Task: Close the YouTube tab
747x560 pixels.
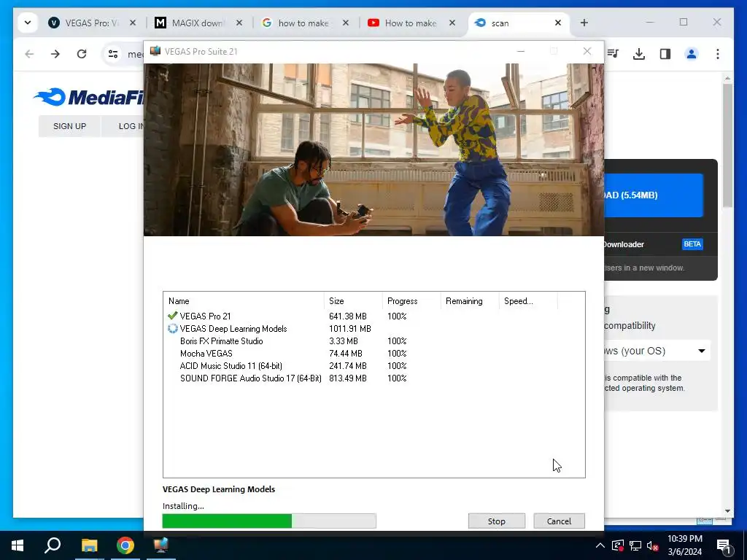Action: [452, 23]
